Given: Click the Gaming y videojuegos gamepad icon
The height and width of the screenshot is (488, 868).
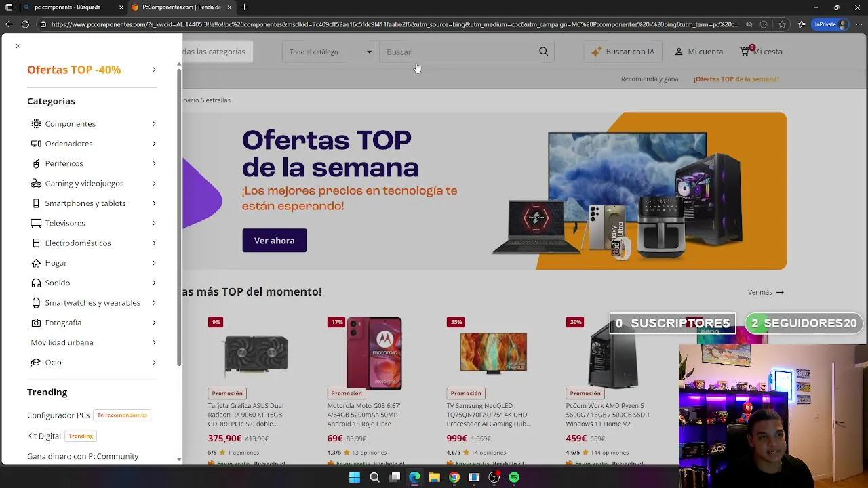Looking at the screenshot, I should 36,184.
